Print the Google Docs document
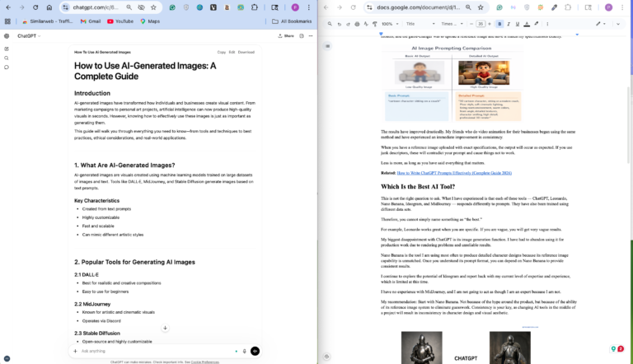Viewport: 633px width, 364px height. [x=357, y=24]
